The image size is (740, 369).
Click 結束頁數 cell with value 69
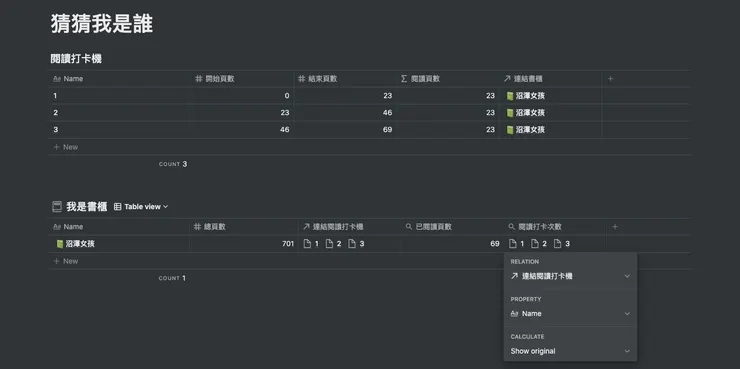click(x=345, y=130)
